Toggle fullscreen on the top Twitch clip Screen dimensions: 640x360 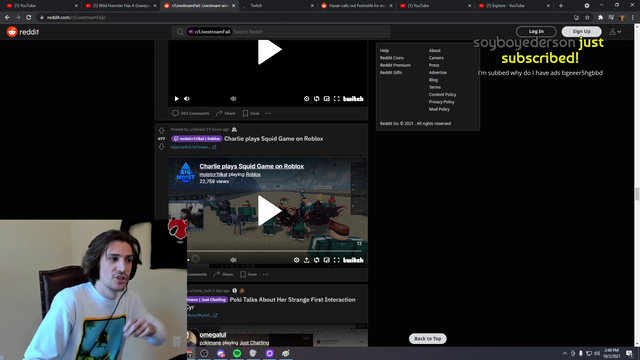[337, 99]
